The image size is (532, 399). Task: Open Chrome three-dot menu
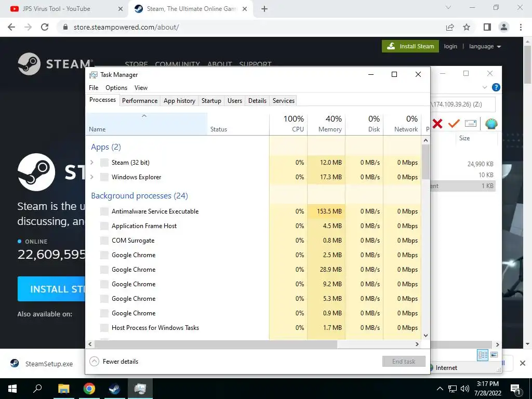point(521,27)
